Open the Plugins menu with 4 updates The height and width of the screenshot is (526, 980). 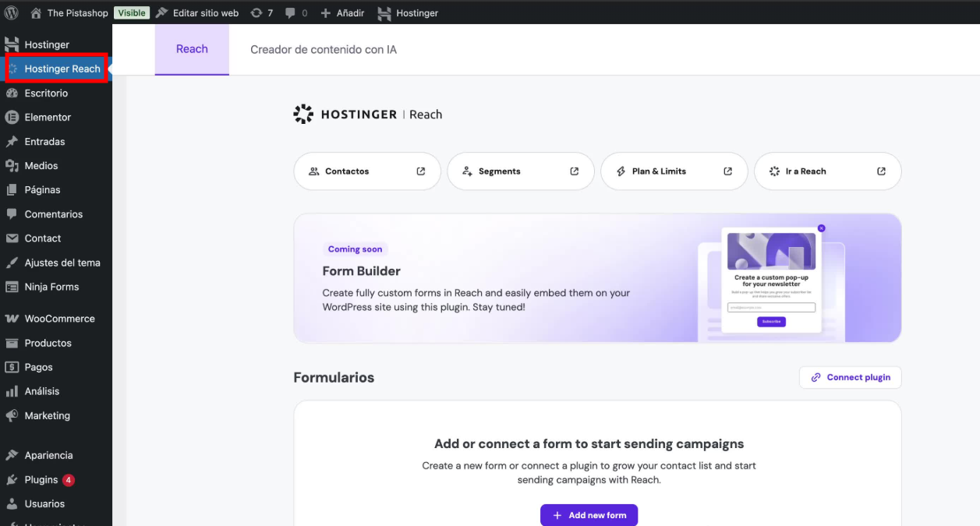pos(41,480)
